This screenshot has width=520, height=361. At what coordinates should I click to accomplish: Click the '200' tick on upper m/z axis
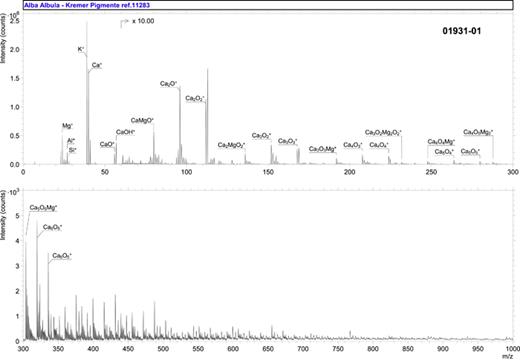(350, 172)
